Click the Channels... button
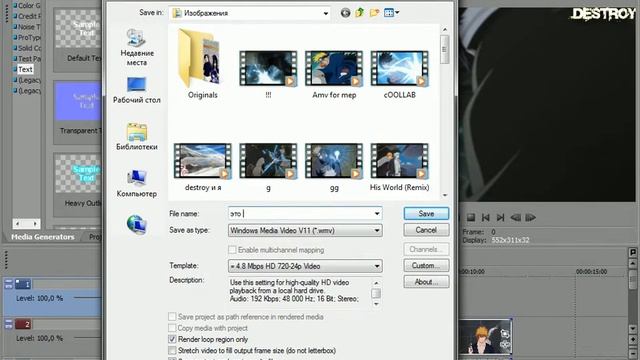640x360 pixels. click(x=426, y=249)
